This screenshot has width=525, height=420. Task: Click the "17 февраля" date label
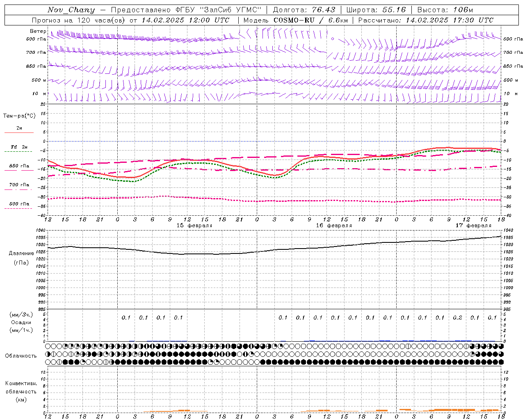pos(473,226)
